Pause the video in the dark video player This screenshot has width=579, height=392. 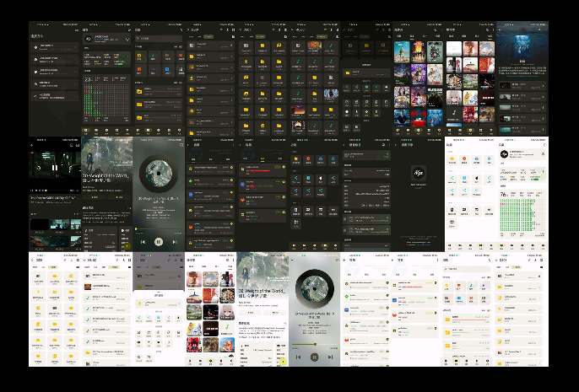pyautogui.click(x=55, y=168)
